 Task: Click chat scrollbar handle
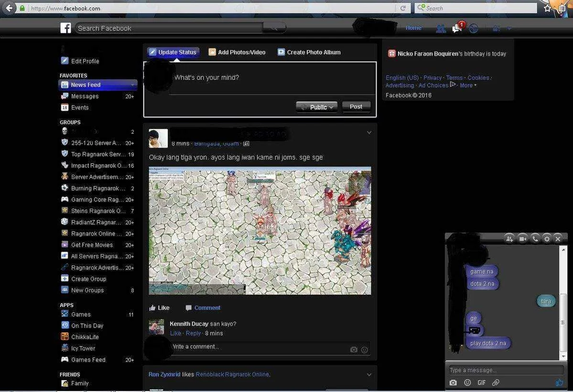coord(563,322)
